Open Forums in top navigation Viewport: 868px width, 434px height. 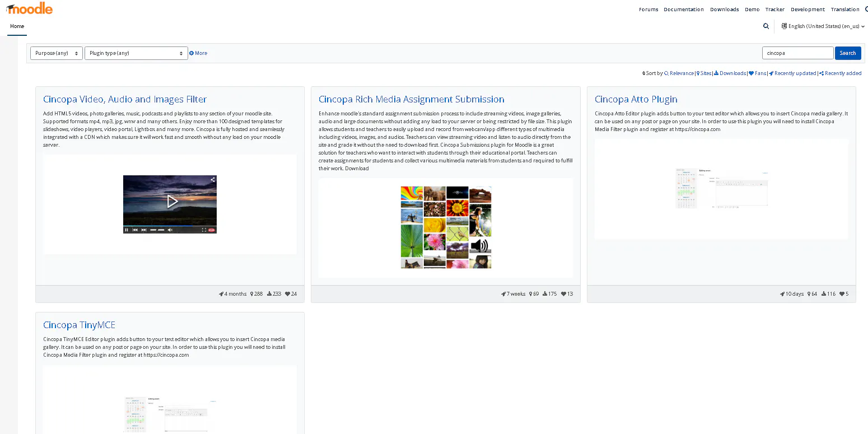click(x=648, y=10)
